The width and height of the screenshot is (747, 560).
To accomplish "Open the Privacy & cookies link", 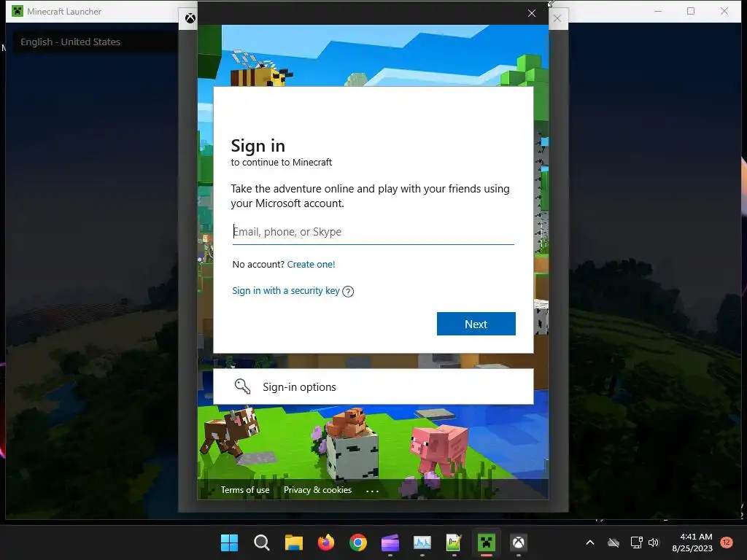I will 318,490.
